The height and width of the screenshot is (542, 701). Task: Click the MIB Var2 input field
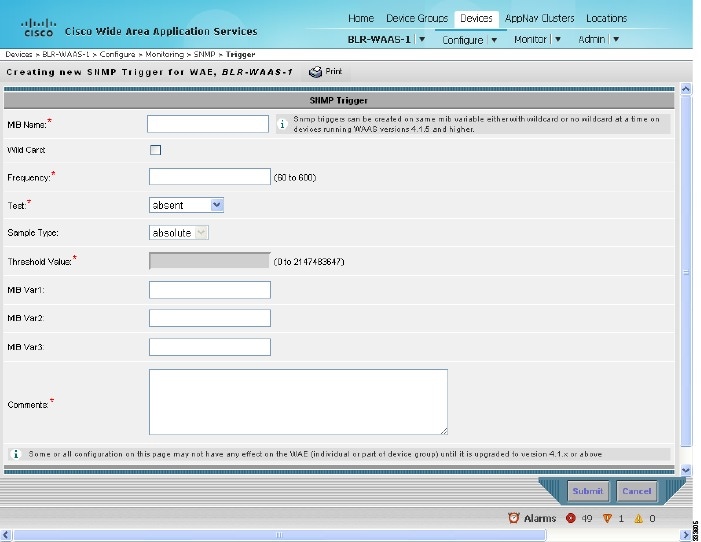tap(210, 318)
